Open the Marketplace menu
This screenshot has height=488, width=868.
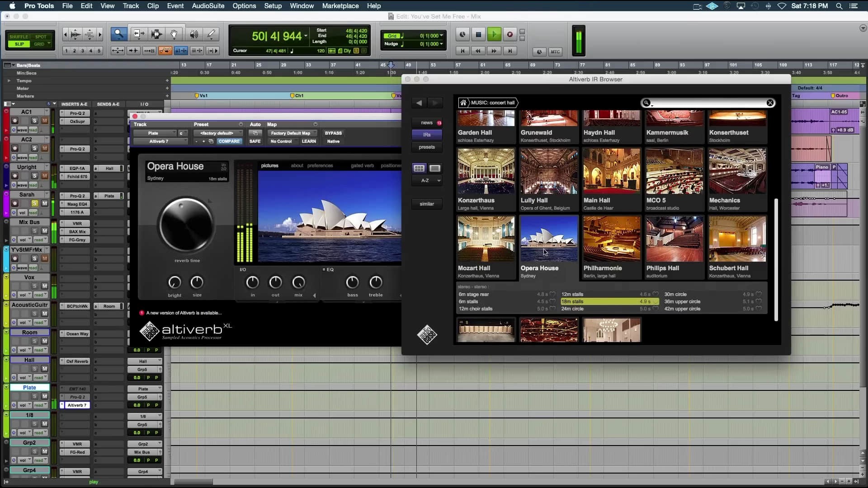tap(340, 6)
